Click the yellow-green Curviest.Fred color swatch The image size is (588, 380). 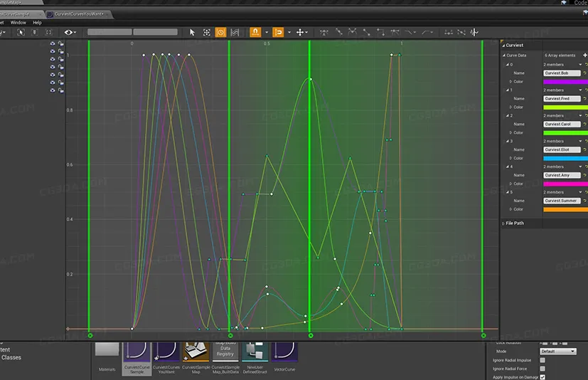pos(565,107)
